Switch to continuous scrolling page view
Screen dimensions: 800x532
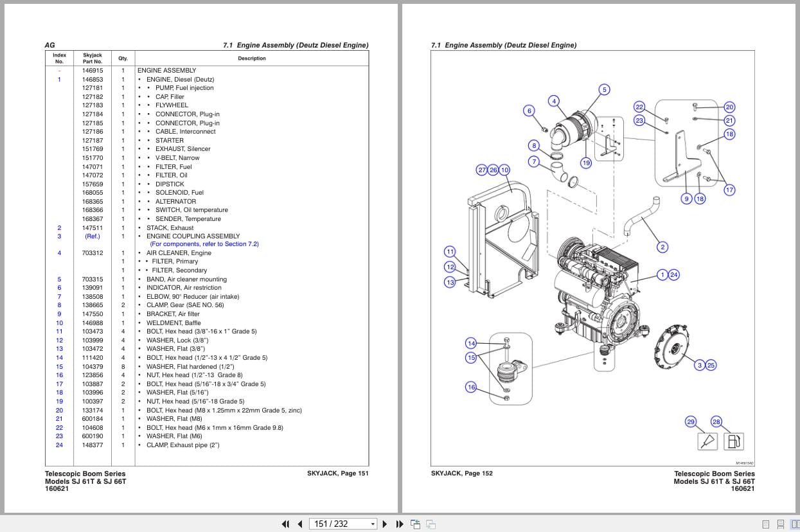[x=781, y=524]
